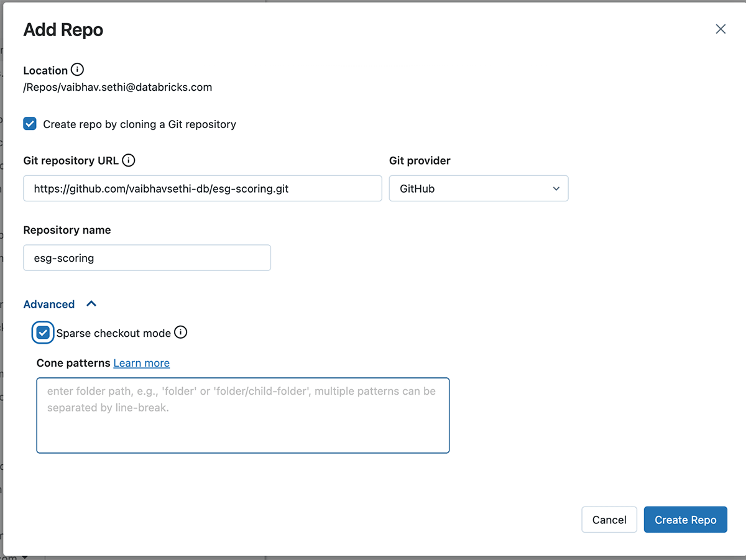Click the Git provider dropdown arrow
Screen dimensions: 746x560
click(x=556, y=189)
